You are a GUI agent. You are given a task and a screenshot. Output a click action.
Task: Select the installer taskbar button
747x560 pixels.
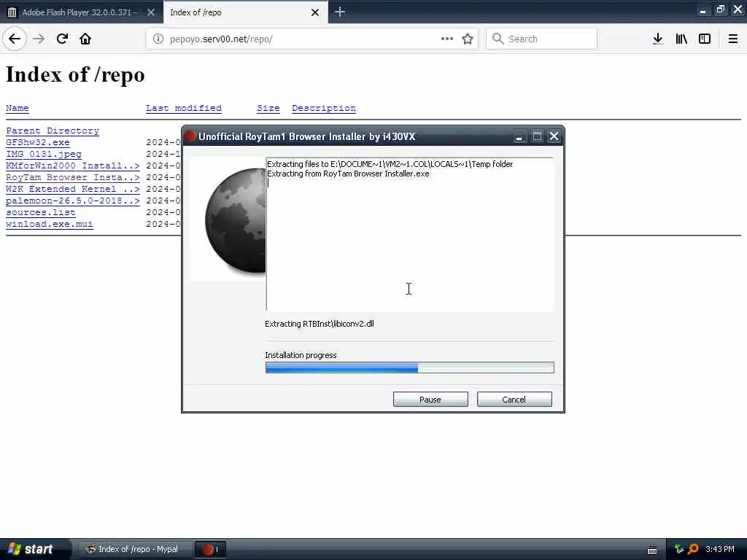(x=209, y=549)
